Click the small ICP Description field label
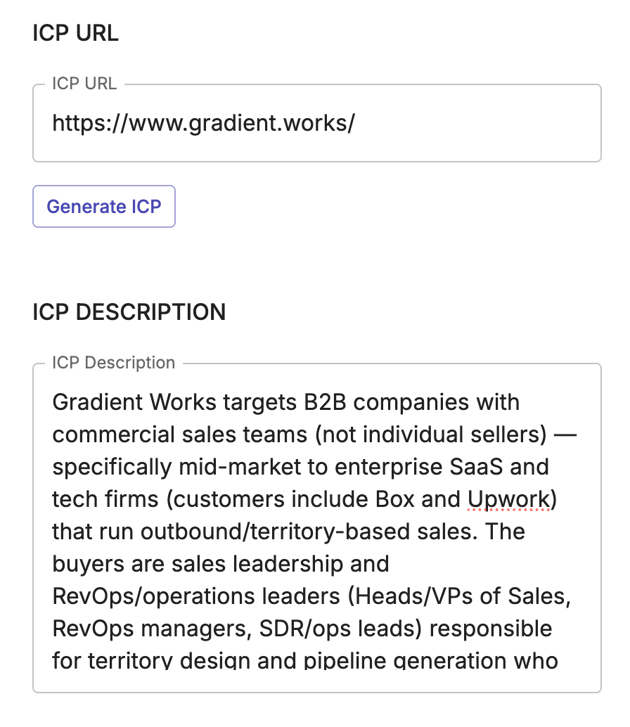 coord(114,363)
